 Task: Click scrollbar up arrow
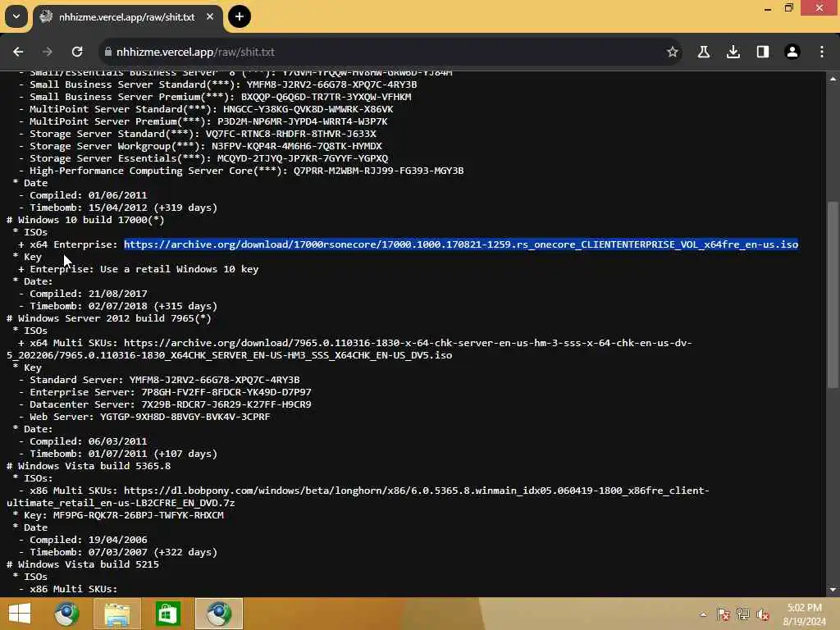coord(833,79)
